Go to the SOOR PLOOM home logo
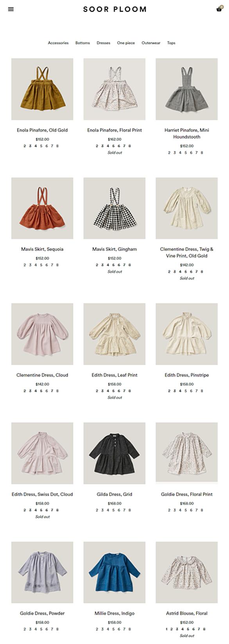 [114, 9]
